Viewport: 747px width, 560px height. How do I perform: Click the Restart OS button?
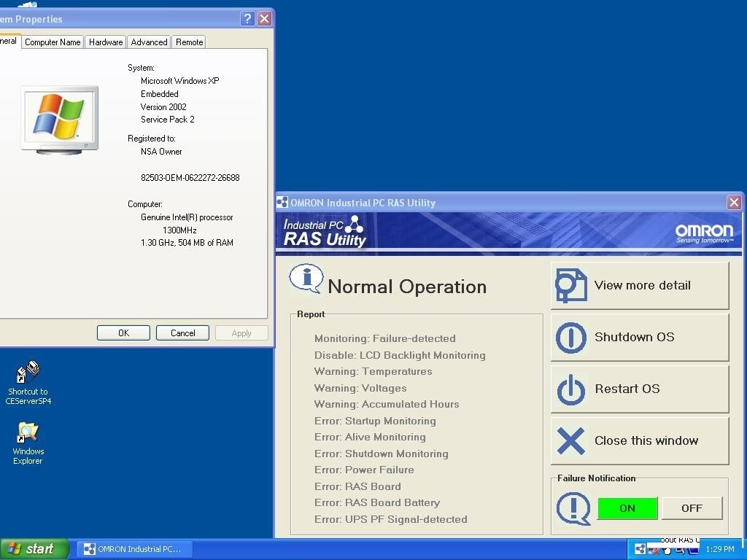pyautogui.click(x=640, y=389)
